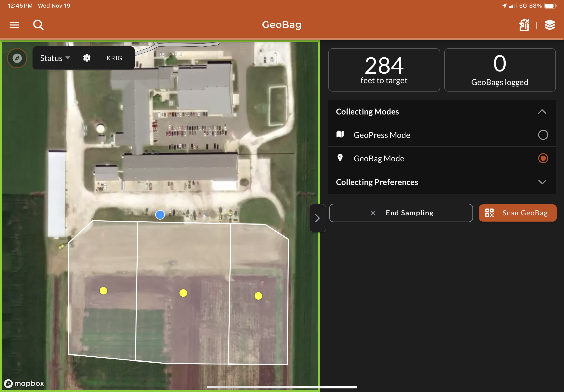End the sampling session
Viewport: 564px width, 392px height.
point(401,213)
